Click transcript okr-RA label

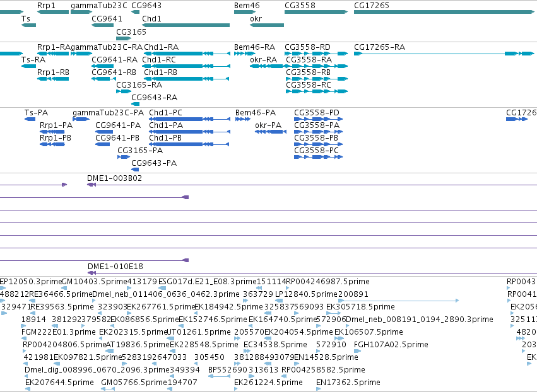(263, 59)
